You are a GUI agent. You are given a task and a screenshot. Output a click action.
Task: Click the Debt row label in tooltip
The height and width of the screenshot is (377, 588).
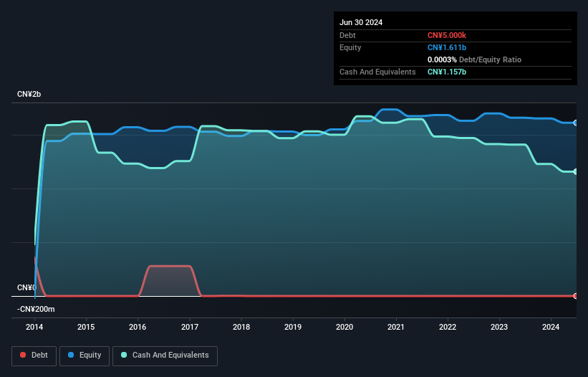coord(347,35)
